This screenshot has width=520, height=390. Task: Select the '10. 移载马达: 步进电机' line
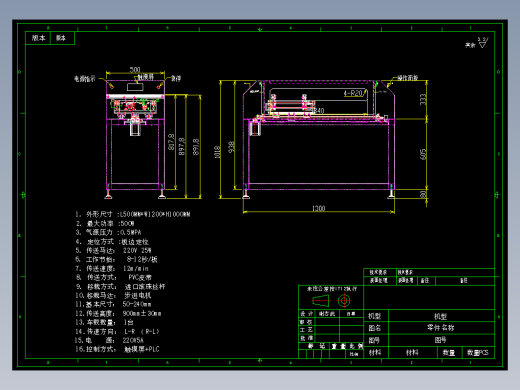[x=113, y=295]
